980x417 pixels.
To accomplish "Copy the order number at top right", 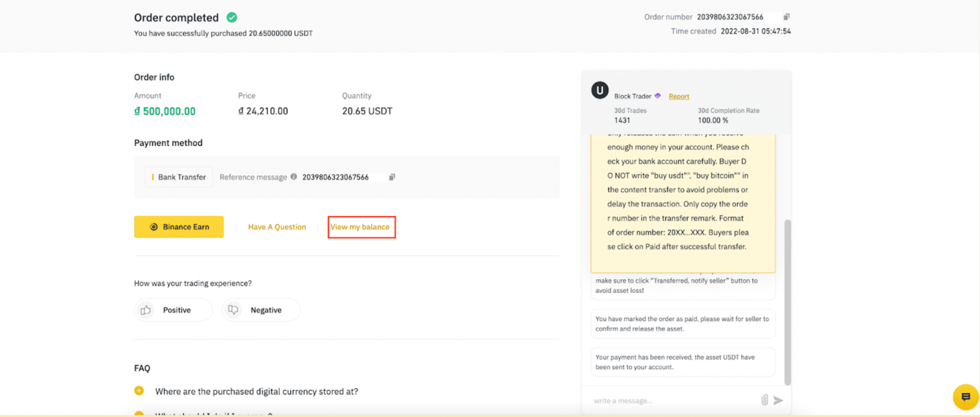I will coord(786,17).
